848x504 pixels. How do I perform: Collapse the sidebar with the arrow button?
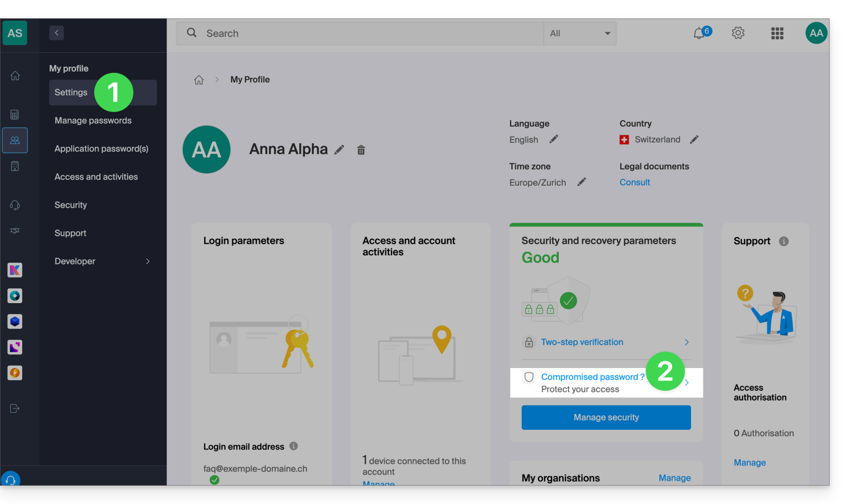56,33
